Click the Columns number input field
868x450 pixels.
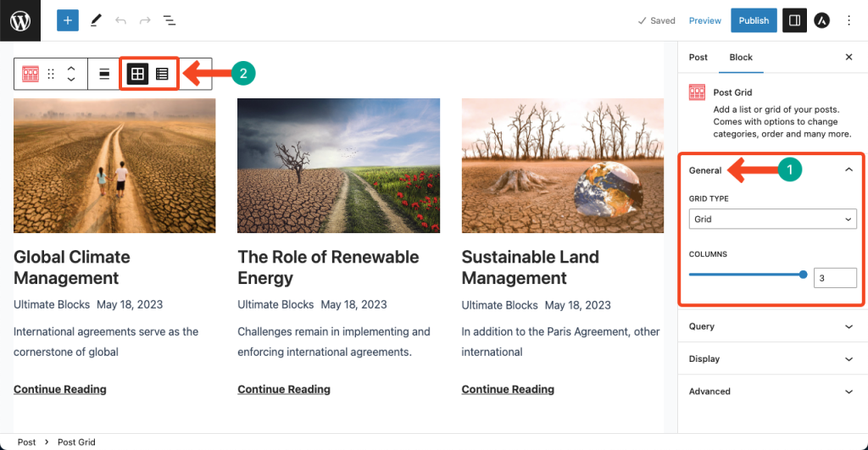[x=834, y=277]
